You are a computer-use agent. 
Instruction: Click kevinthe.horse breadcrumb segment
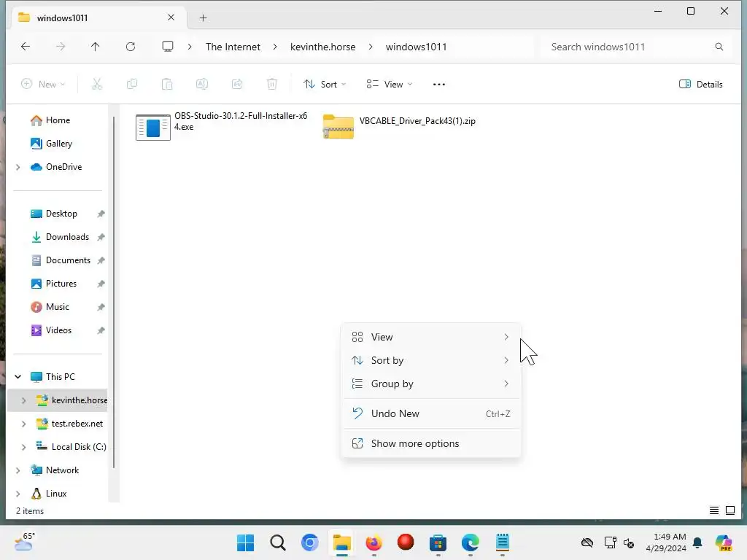click(x=323, y=47)
